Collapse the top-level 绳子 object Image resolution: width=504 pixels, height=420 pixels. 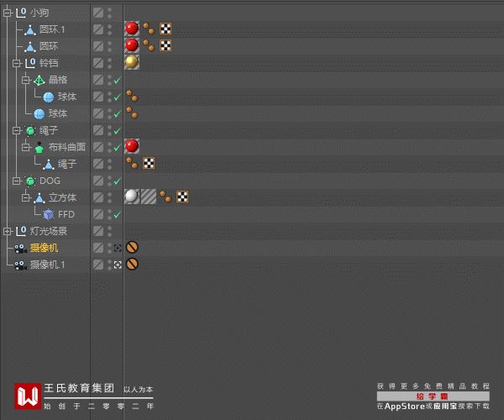click(x=17, y=130)
